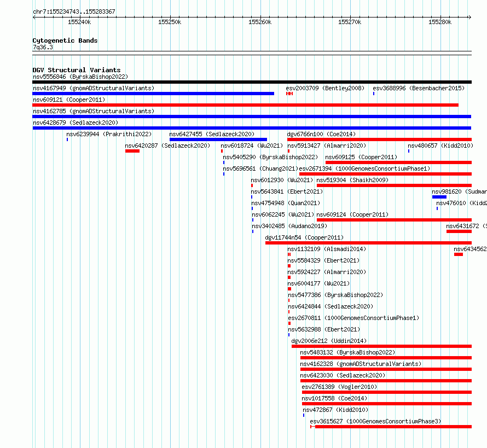Select the Cytogenetic Bands track title
Viewport: 487px width, 448px height.
pos(65,40)
